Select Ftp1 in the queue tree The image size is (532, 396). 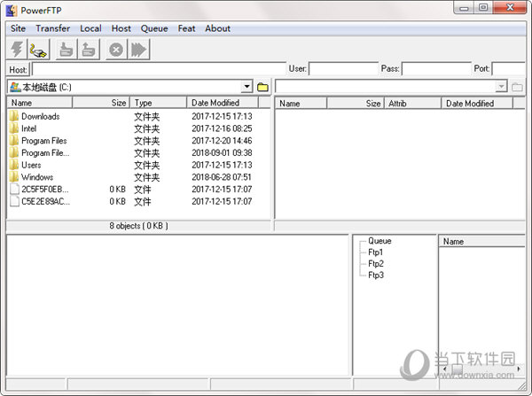click(376, 252)
